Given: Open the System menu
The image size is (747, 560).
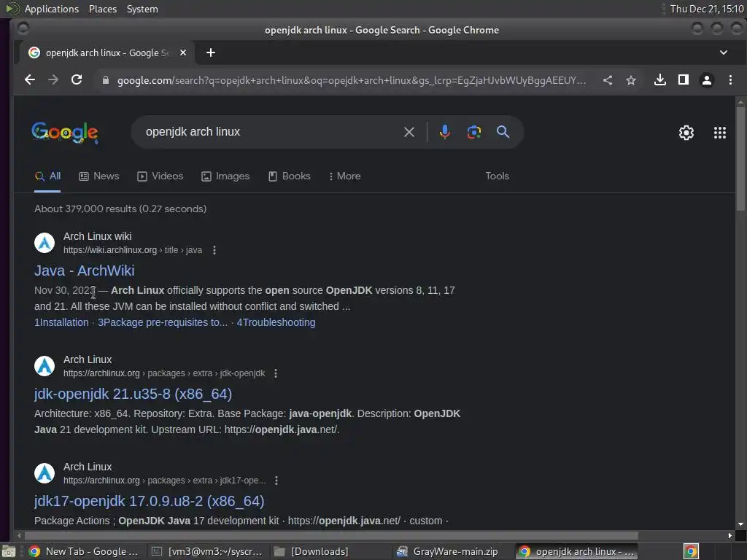Looking at the screenshot, I should [x=142, y=9].
